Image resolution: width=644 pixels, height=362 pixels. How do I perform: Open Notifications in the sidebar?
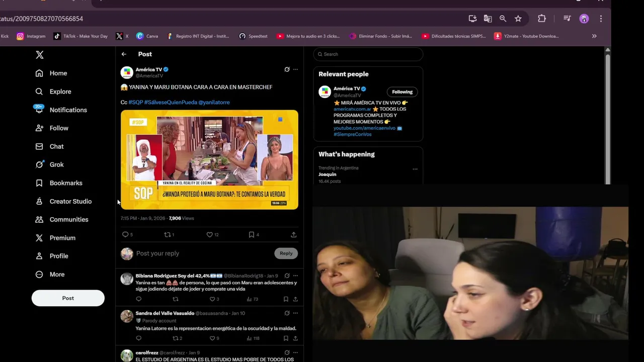[61, 110]
